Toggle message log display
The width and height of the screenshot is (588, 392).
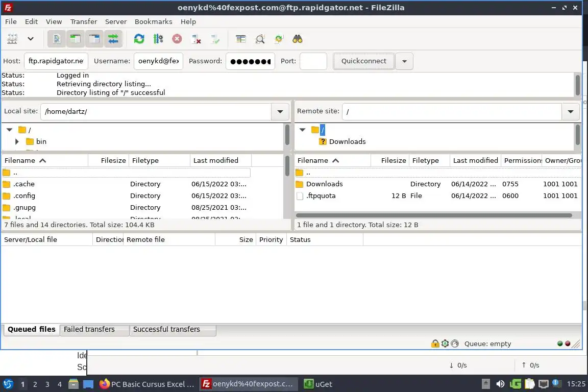tap(57, 39)
